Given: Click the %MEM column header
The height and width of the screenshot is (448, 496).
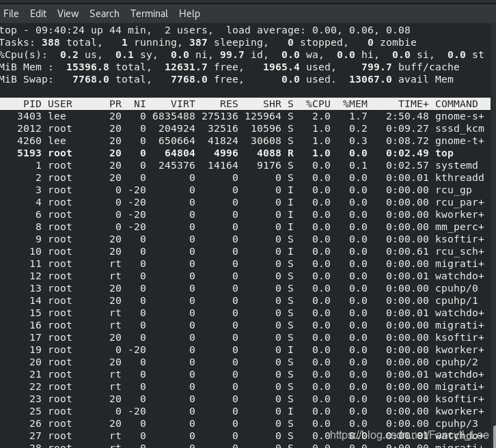Looking at the screenshot, I should point(355,104).
